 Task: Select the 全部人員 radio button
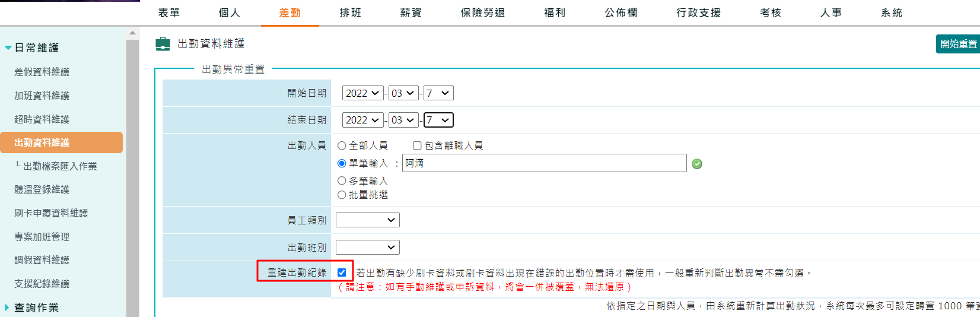[342, 145]
